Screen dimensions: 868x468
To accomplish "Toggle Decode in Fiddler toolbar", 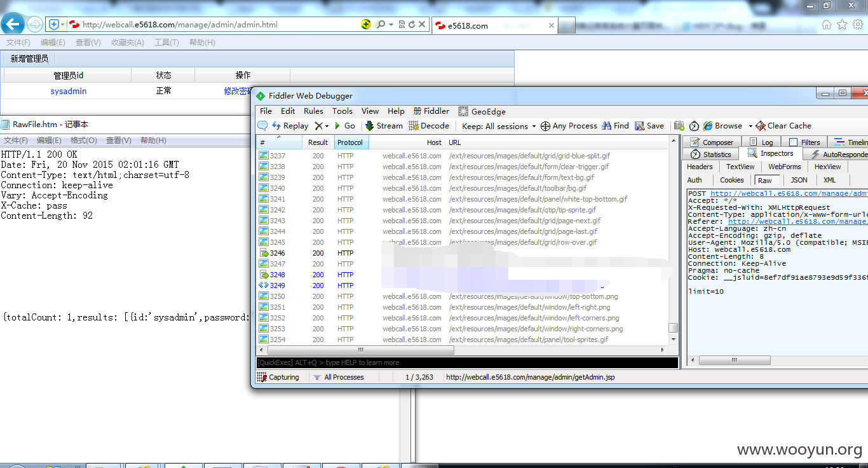I will 429,126.
